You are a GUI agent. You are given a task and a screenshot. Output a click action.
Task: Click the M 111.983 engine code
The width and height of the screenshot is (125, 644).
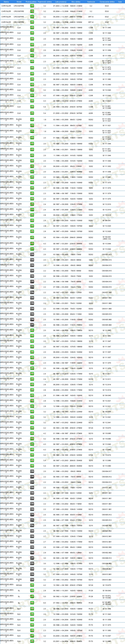(107, 630)
